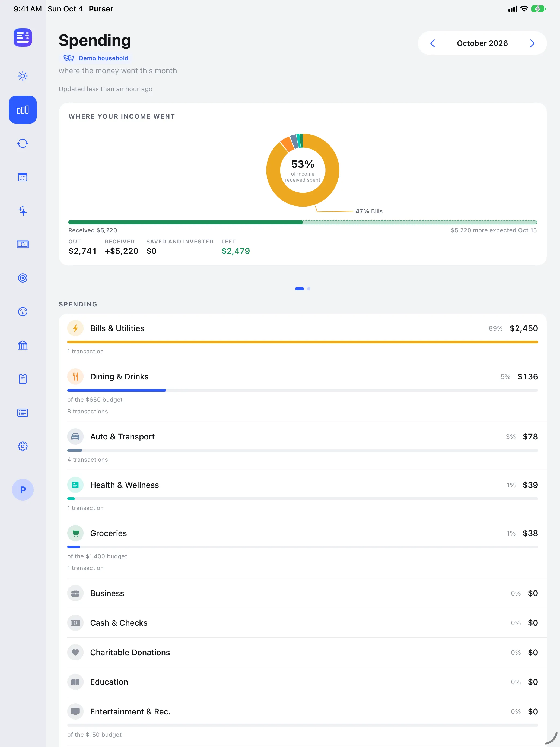
Task: Open the Cash & Checks category row
Action: pos(303,623)
